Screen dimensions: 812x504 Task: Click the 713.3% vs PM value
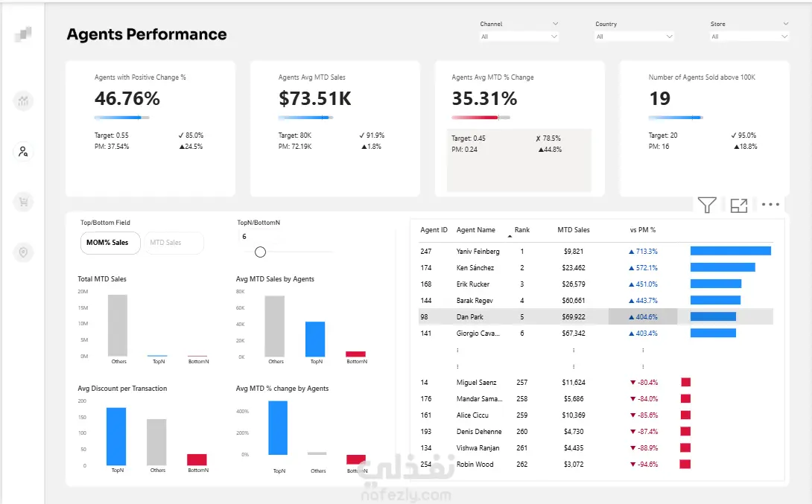[x=643, y=252]
